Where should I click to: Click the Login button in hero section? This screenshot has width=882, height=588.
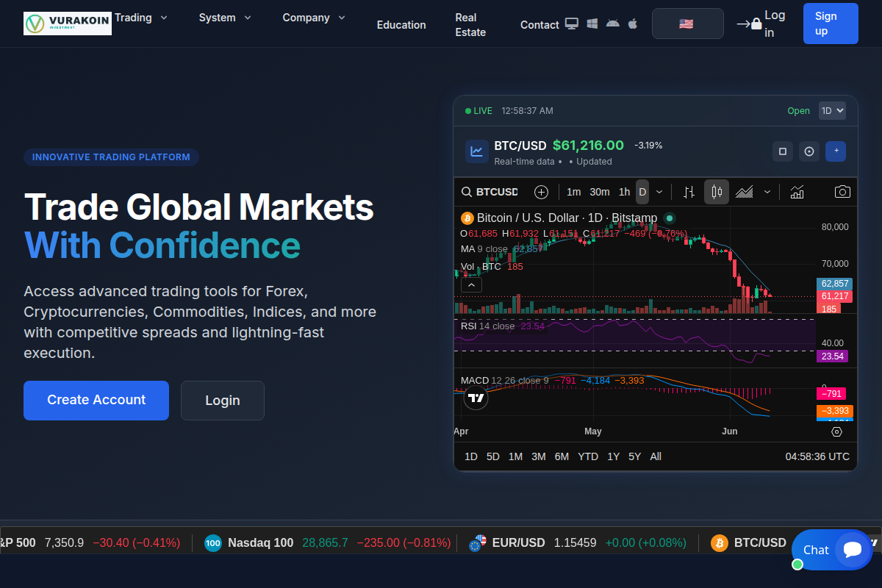[223, 401]
